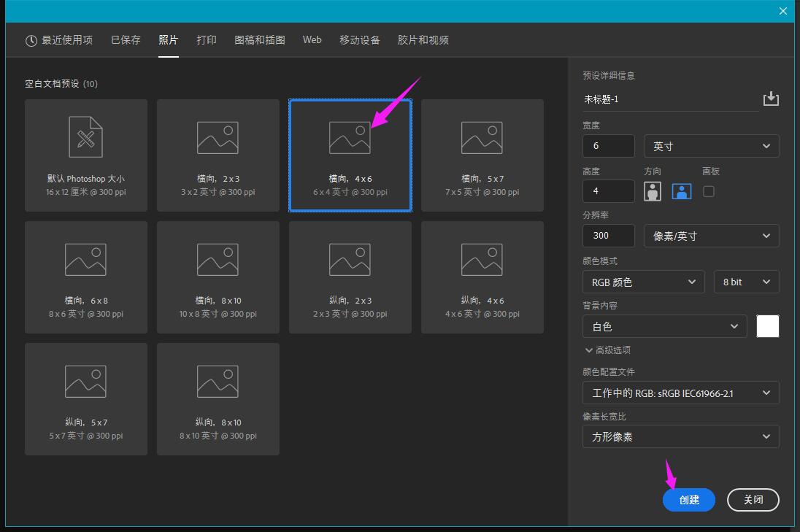Select the 默认 Photoshop 大小 preset
800x532 pixels.
pos(85,155)
